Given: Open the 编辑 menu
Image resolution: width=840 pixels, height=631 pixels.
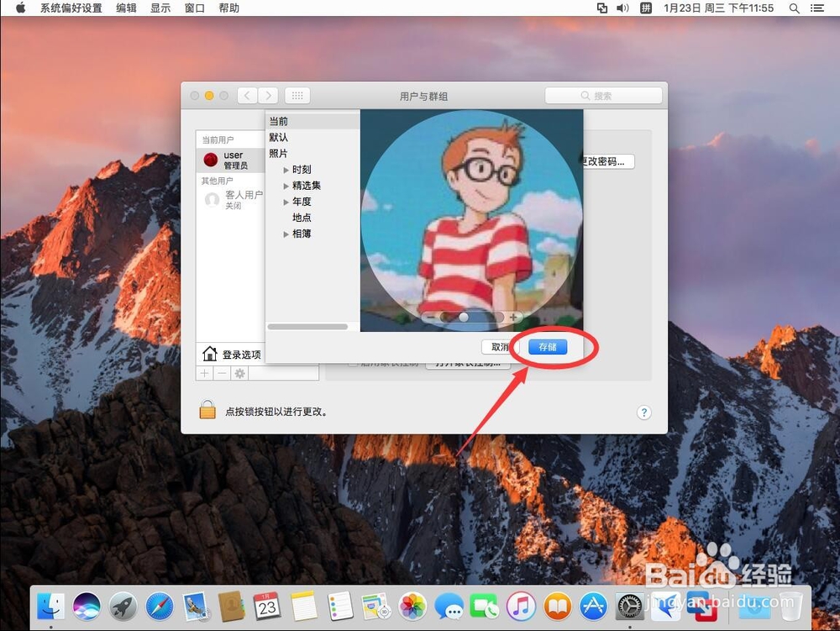Looking at the screenshot, I should pyautogui.click(x=127, y=8).
